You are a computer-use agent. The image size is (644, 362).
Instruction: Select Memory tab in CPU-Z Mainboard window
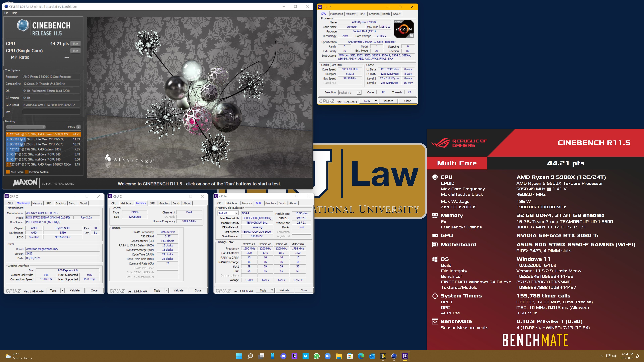(x=37, y=203)
